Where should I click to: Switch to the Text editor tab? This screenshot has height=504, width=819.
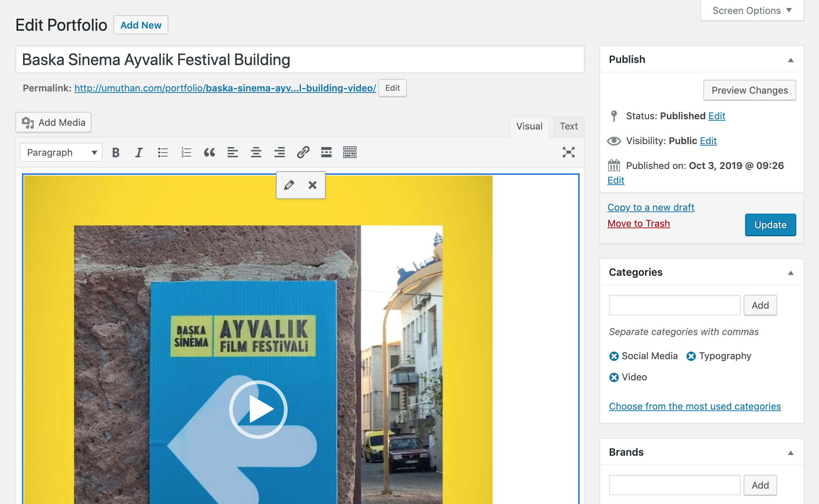[x=569, y=127]
